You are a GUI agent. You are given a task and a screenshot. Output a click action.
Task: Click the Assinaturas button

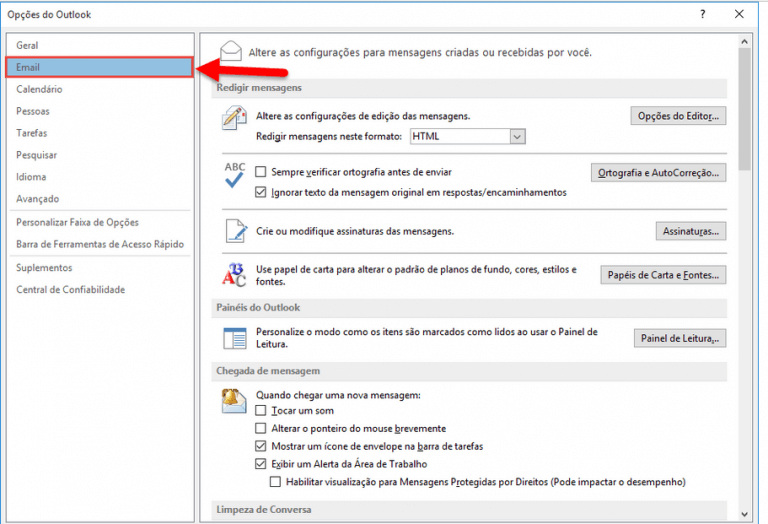pos(691,231)
